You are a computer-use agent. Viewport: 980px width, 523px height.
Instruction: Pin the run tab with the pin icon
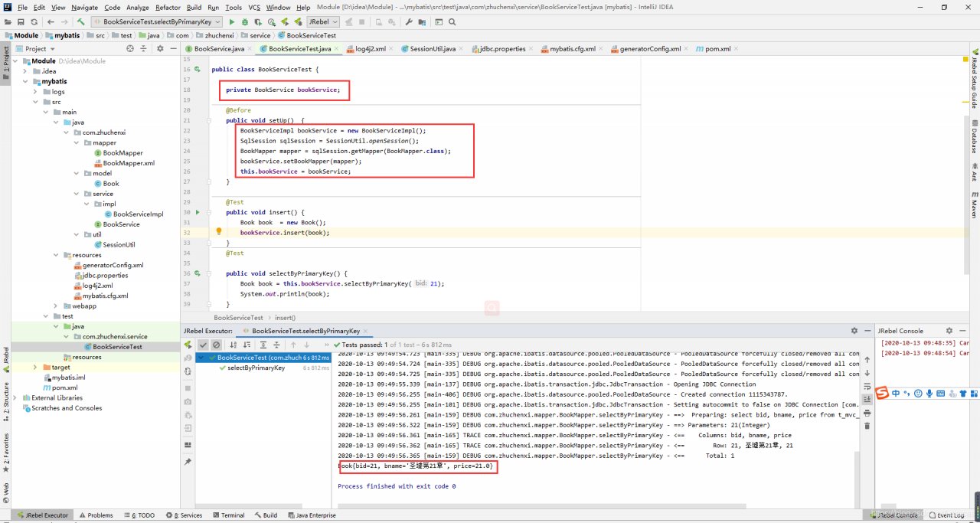coord(188,462)
